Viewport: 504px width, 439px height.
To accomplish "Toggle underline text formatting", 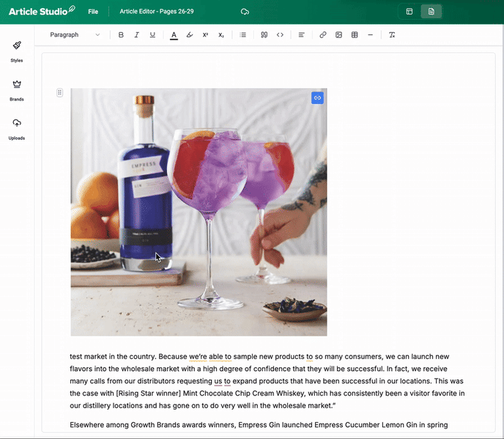I will click(x=152, y=35).
